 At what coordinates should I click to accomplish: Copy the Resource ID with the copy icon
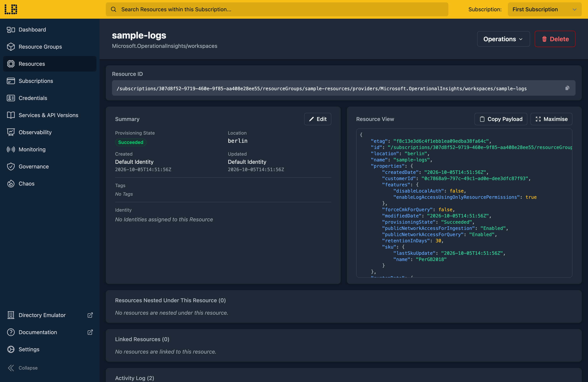click(567, 88)
